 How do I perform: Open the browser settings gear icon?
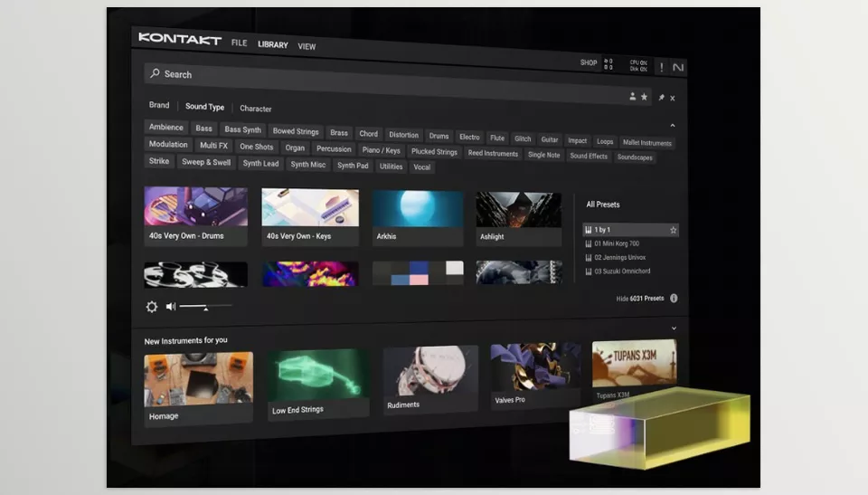[152, 307]
